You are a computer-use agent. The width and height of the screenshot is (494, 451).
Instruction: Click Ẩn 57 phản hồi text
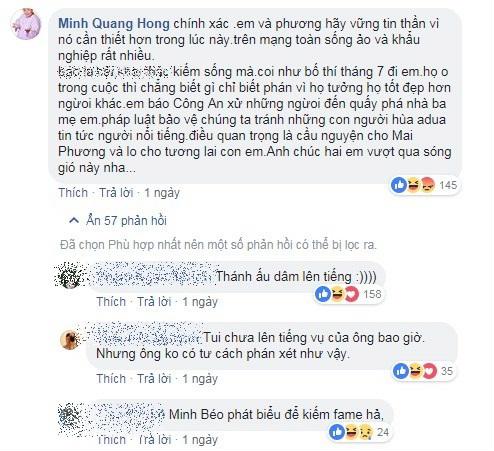point(127,220)
